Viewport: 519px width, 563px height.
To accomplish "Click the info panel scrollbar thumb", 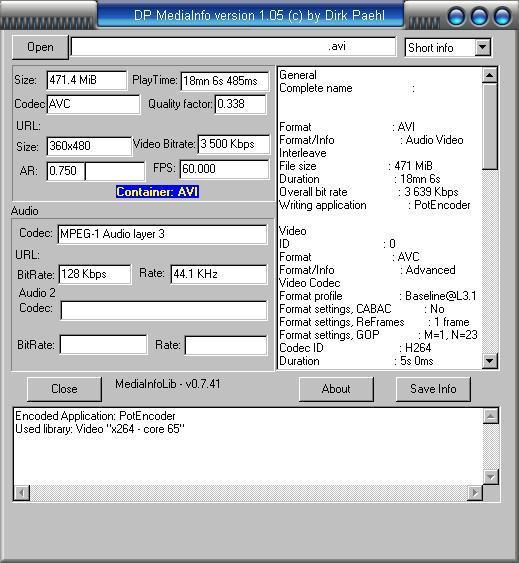I will tap(490, 126).
